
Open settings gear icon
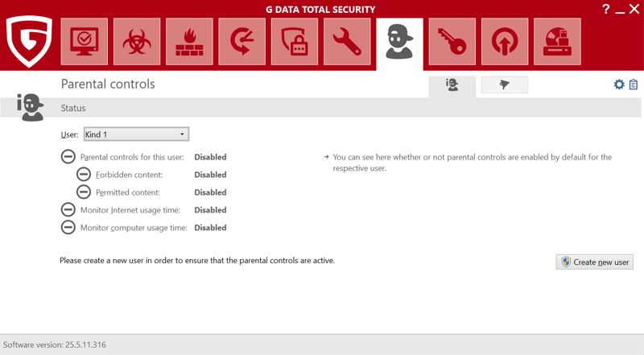click(x=619, y=85)
